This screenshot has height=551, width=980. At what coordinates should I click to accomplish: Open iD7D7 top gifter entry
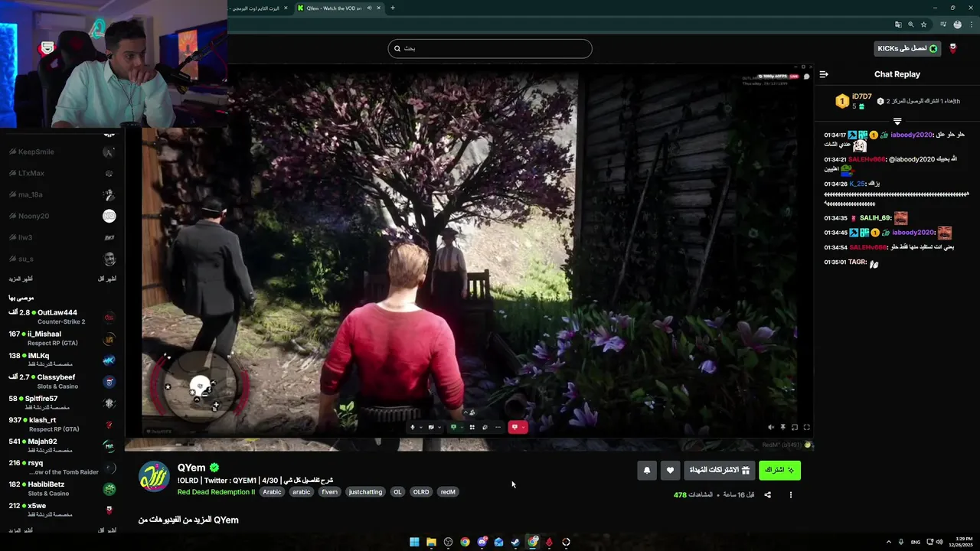pyautogui.click(x=854, y=101)
